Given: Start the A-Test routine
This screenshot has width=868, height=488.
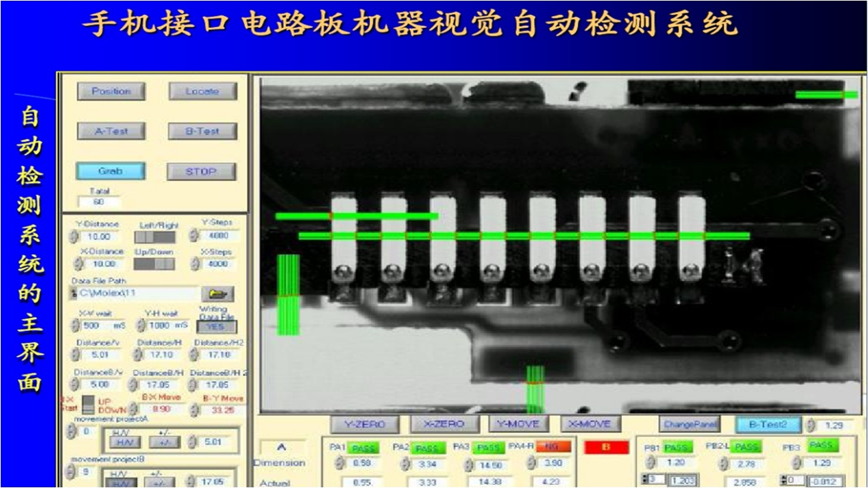Looking at the screenshot, I should click(x=111, y=131).
